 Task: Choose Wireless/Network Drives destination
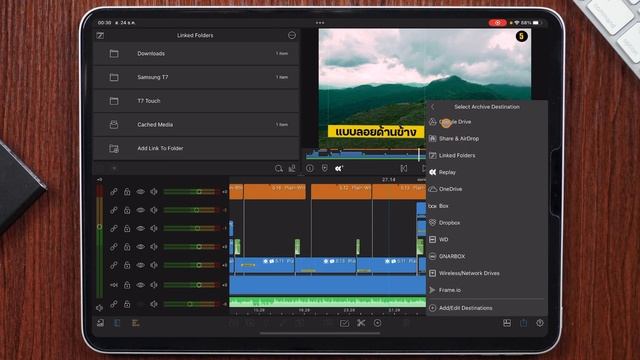point(486,273)
